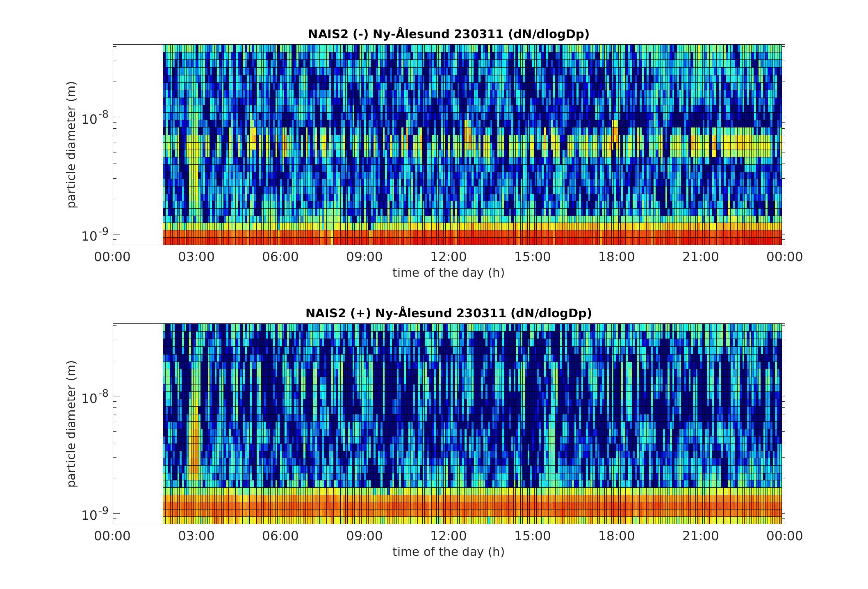Image resolution: width=868 pixels, height=589 pixels.
Task: Click the 18:00 tick label on the bottom plot
Action: point(617,536)
